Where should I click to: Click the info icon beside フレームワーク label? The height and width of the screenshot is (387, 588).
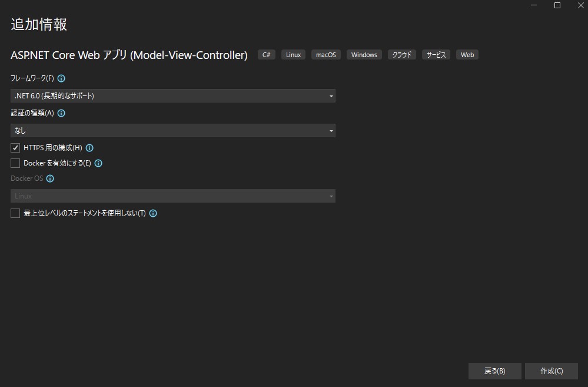point(61,78)
